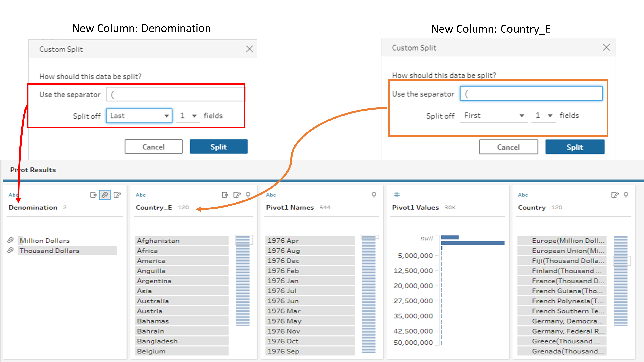The image size is (644, 362).
Task: Click Cancel in the left Custom Split dialog
Action: [x=154, y=147]
